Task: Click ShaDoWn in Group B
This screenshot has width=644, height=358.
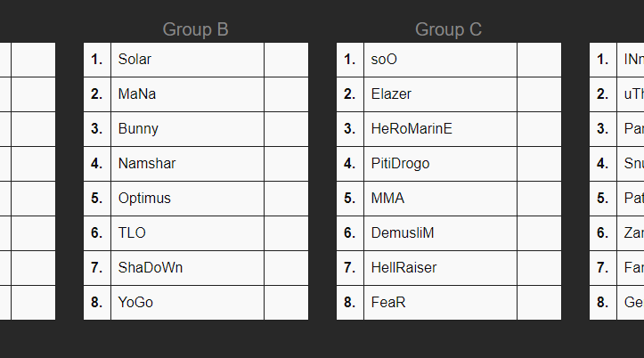Action: coord(151,267)
